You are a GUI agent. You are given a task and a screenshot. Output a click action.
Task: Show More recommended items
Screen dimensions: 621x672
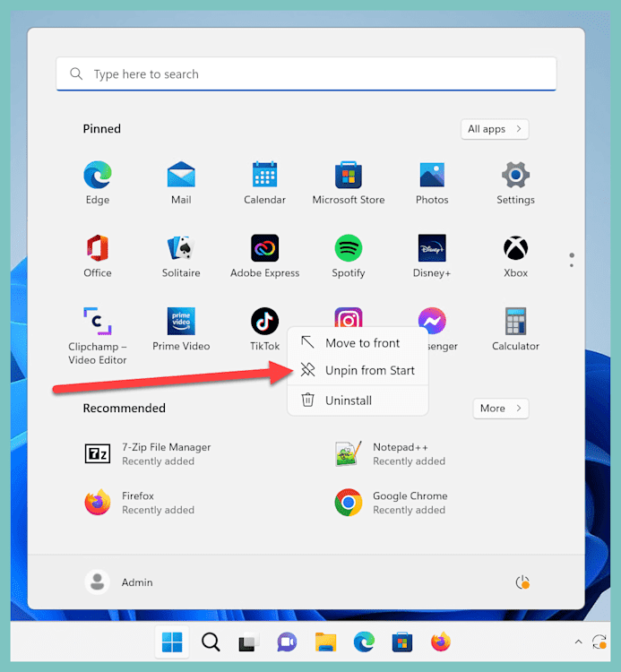point(501,409)
